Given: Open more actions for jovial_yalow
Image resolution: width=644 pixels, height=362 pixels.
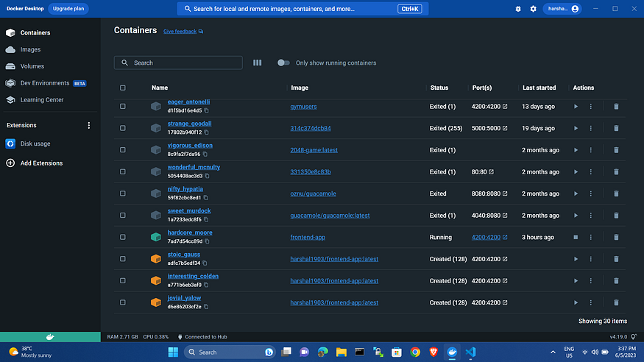Looking at the screenshot, I should coord(590,302).
